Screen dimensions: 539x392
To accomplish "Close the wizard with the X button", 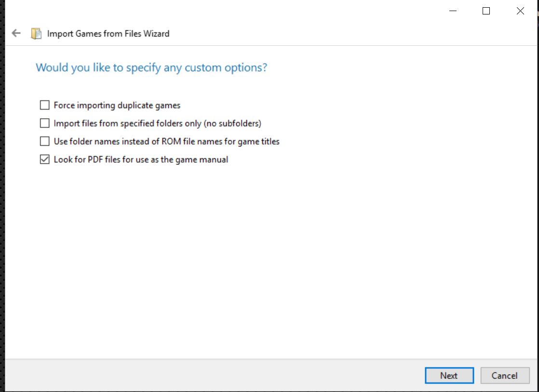I will coord(520,11).
